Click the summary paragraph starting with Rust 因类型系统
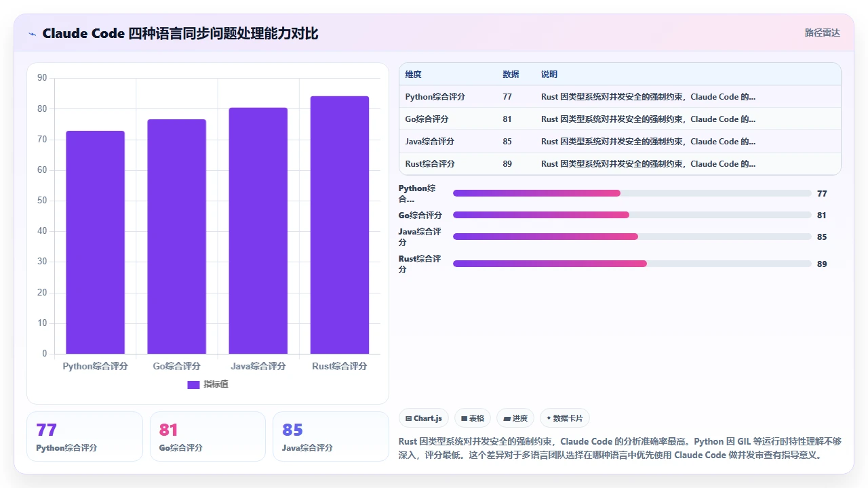 pyautogui.click(x=620, y=448)
